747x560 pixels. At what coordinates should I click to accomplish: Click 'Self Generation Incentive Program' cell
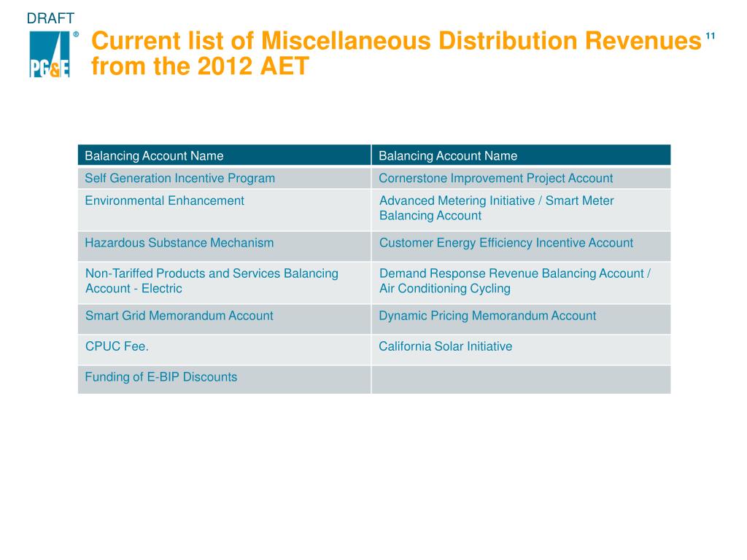[225, 178]
